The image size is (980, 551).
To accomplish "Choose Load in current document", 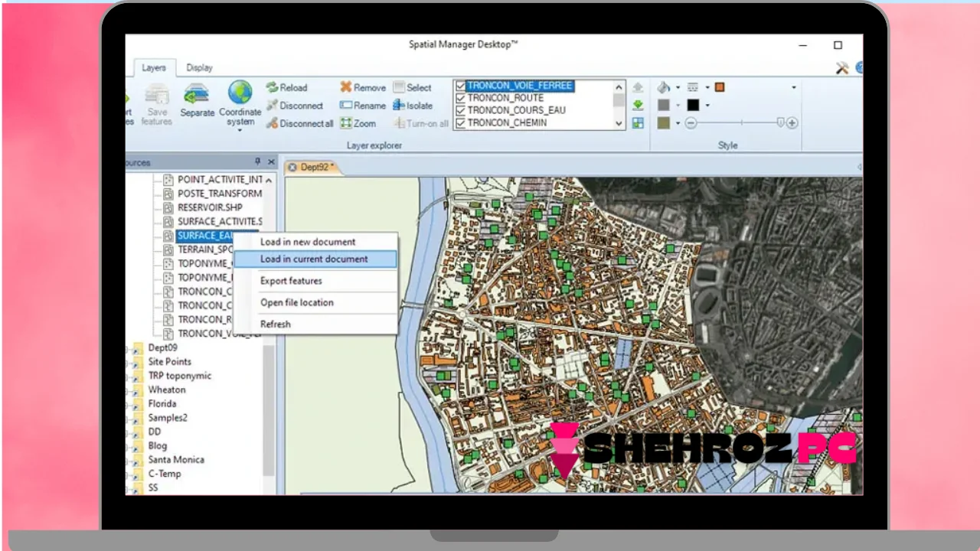I will coord(315,259).
